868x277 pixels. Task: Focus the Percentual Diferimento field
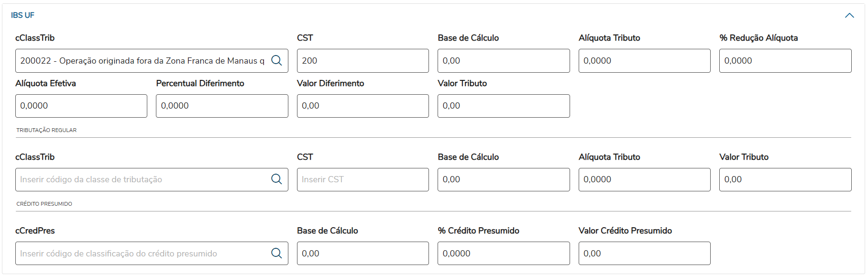(222, 106)
